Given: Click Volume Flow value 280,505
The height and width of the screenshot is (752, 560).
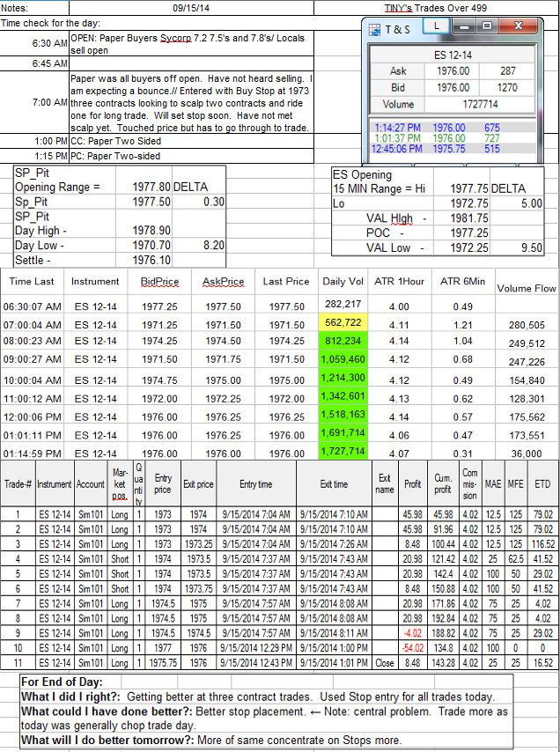Looking at the screenshot, I should tap(527, 325).
